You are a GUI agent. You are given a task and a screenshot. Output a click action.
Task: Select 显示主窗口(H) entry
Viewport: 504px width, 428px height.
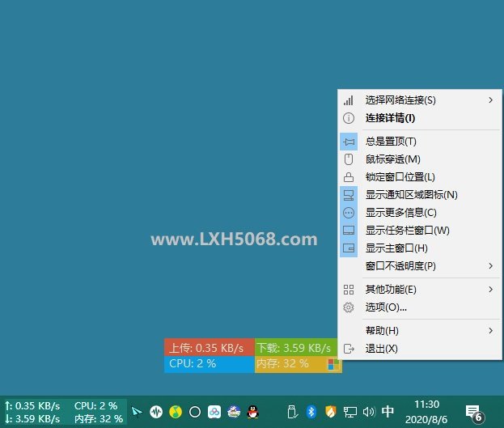point(420,248)
